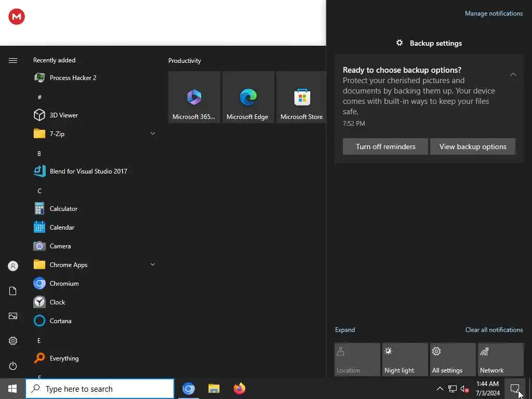Click the Power button in Start
Screen dimensions: 532x399
13,366
